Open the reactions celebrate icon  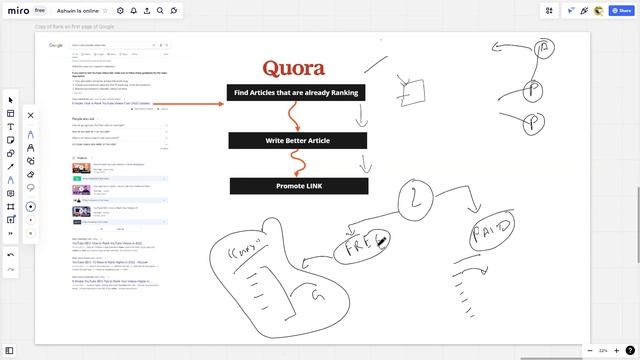[x=584, y=11]
